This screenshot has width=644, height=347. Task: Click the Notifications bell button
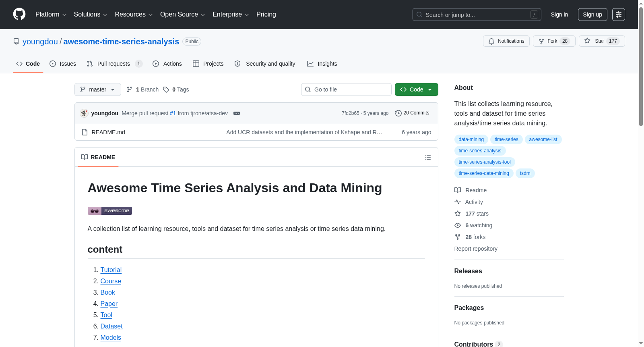506,41
